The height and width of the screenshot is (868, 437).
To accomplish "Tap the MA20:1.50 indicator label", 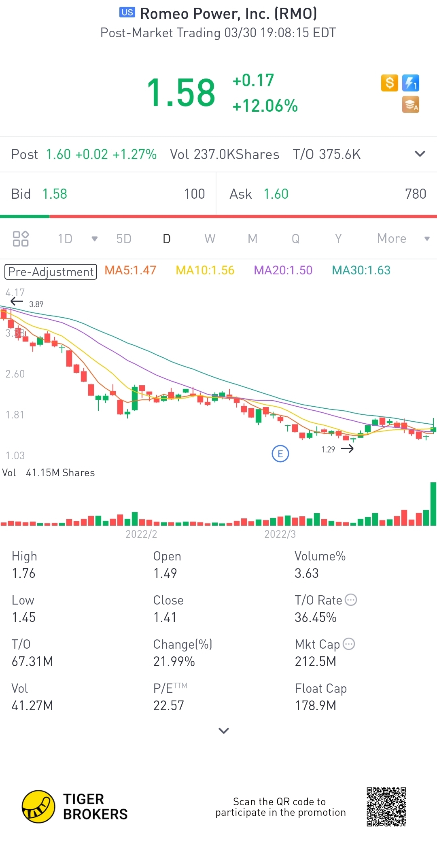I will 283,270.
